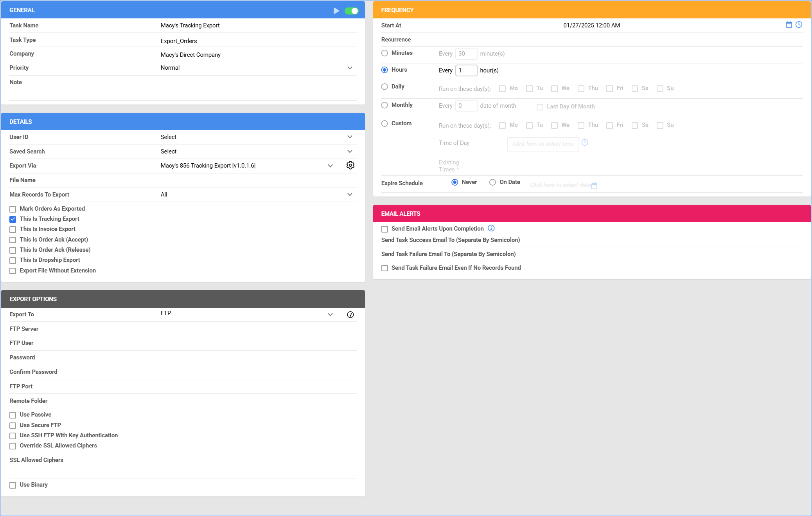Click the Task Name field
The width and height of the screenshot is (812, 516).
[258, 25]
